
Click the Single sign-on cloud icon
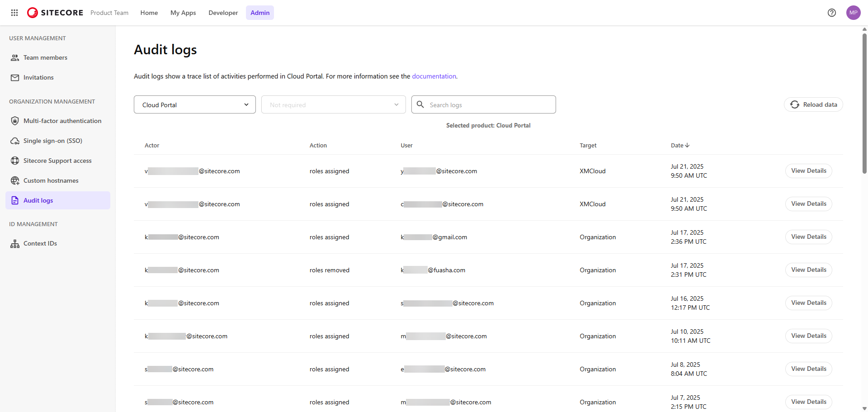[x=15, y=141]
